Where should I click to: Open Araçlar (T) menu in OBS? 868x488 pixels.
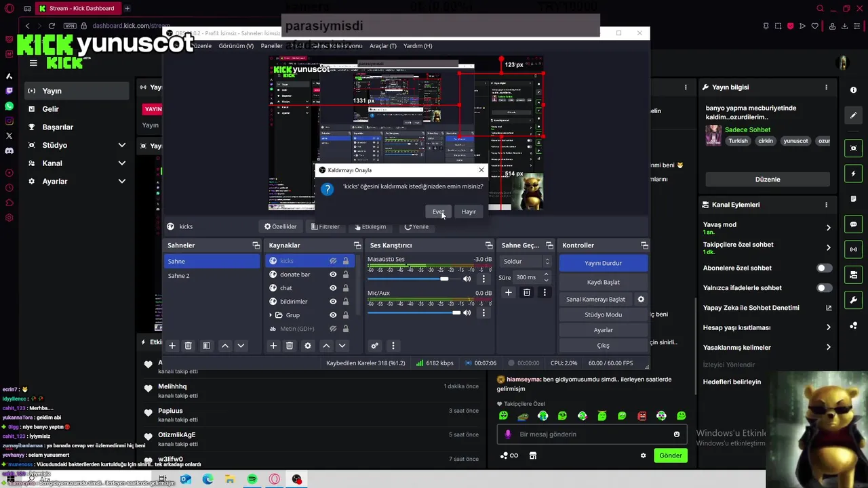(x=383, y=46)
